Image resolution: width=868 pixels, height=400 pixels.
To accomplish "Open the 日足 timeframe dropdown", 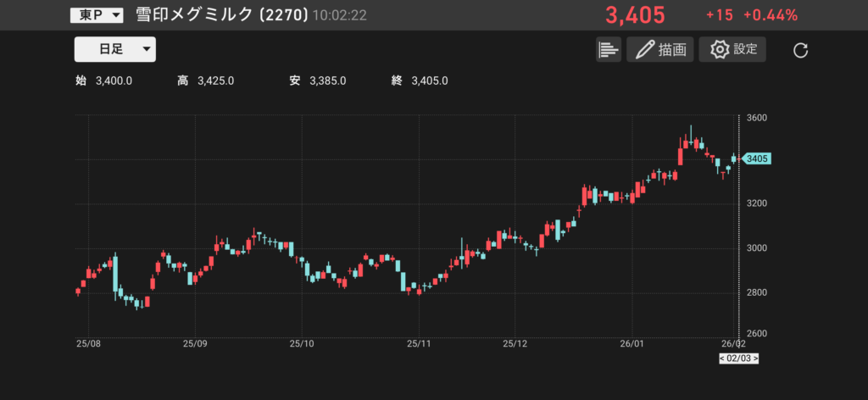I will [114, 49].
